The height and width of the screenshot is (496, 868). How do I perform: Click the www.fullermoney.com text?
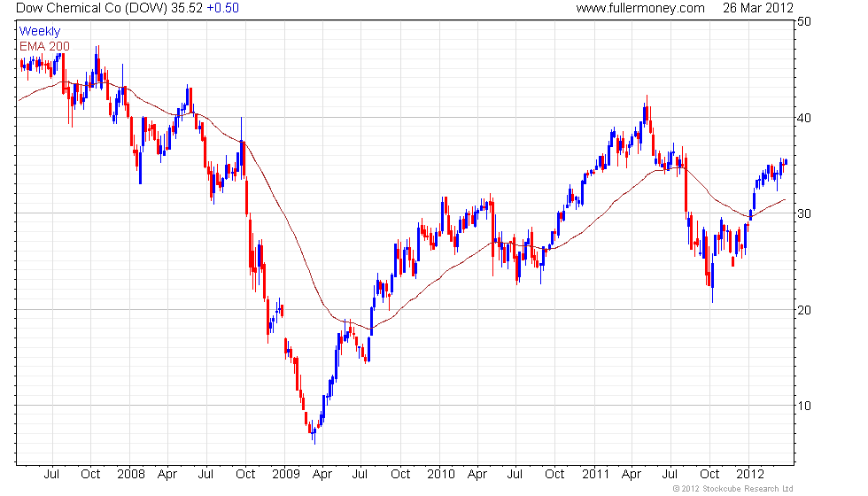coord(639,8)
